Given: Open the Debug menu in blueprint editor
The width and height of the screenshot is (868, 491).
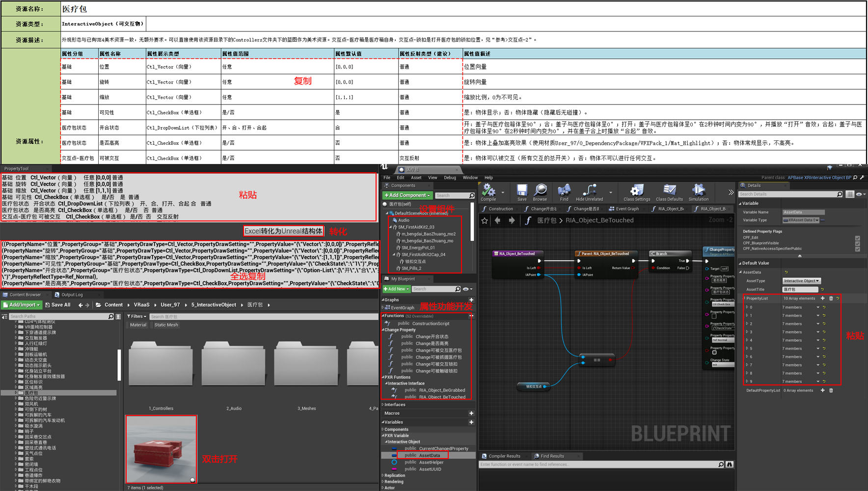Looking at the screenshot, I should point(450,178).
